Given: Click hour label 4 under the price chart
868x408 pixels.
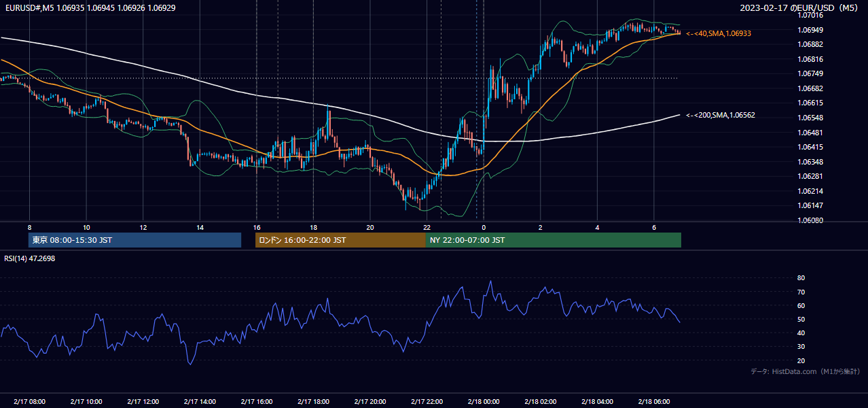Looking at the screenshot, I should click(x=597, y=227).
